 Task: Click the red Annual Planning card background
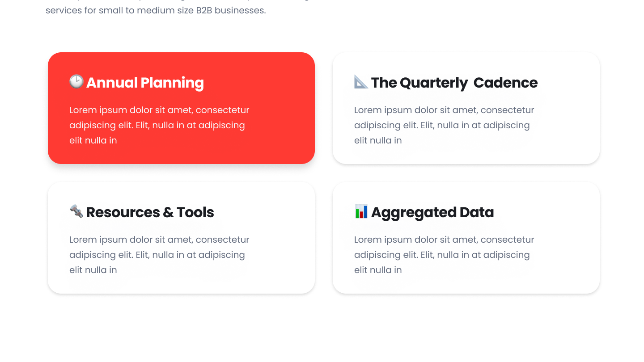(181, 108)
